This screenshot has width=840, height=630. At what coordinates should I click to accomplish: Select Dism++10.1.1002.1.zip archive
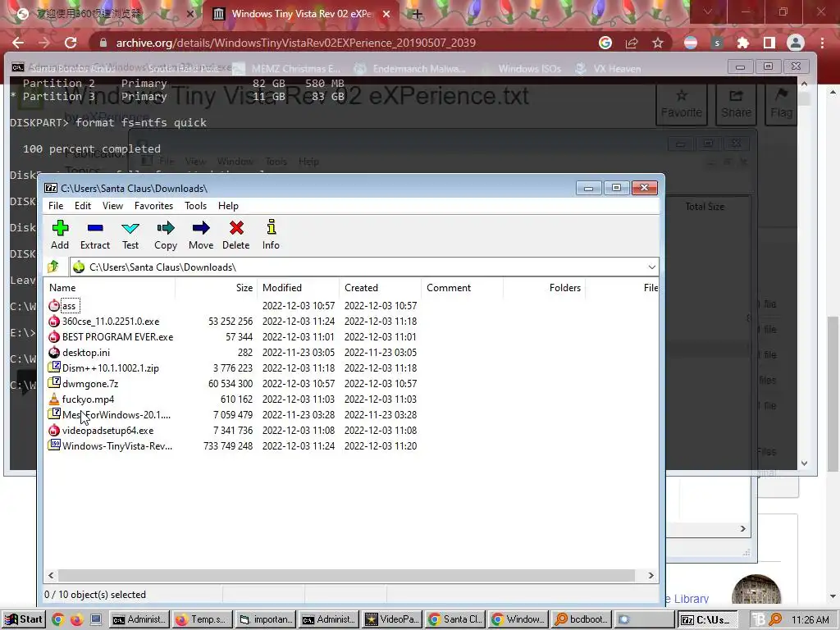[111, 368]
